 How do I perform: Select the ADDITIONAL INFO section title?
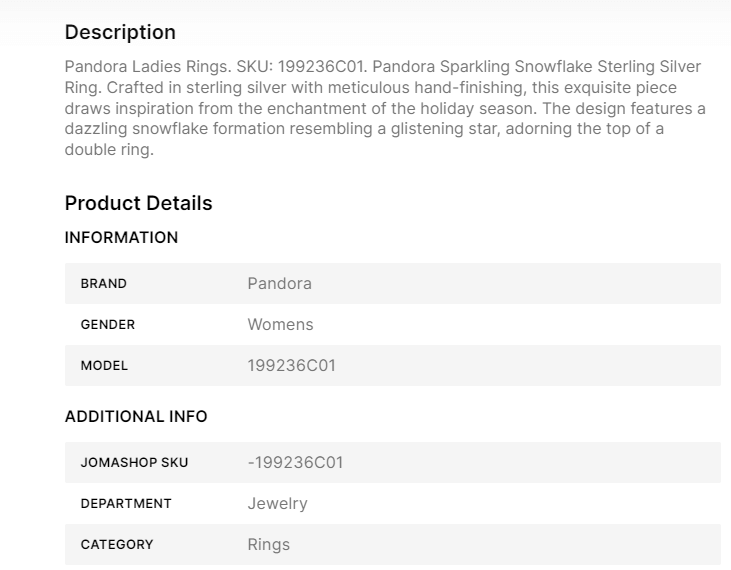coord(136,417)
